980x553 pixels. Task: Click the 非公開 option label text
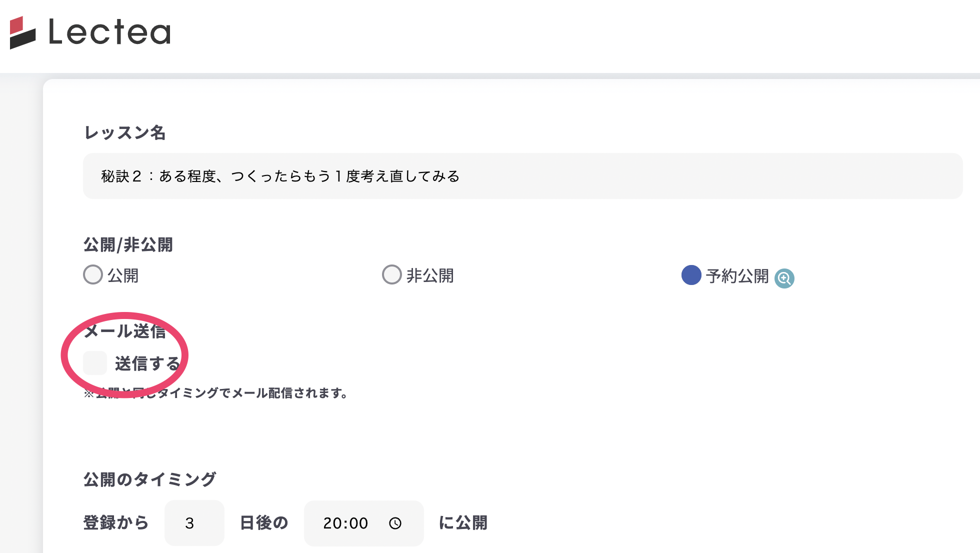pos(430,275)
